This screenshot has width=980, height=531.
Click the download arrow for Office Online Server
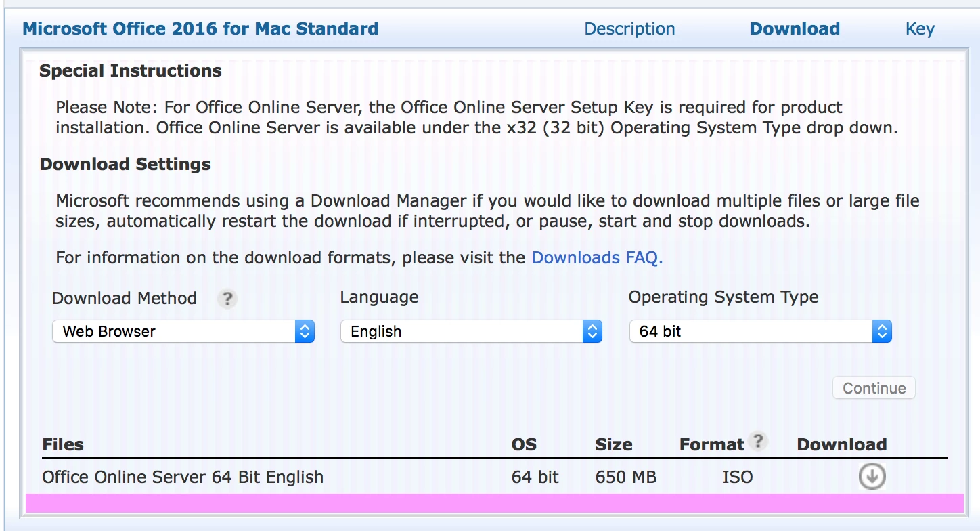tap(872, 477)
